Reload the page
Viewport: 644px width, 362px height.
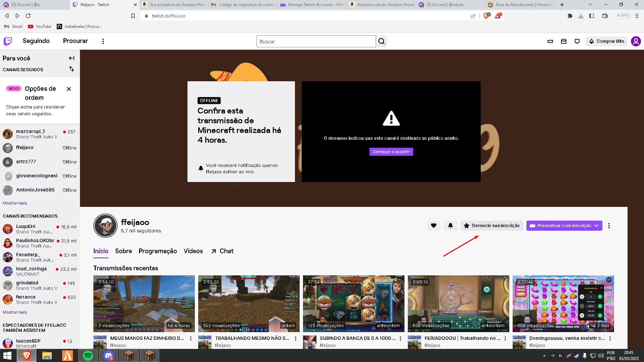28,16
